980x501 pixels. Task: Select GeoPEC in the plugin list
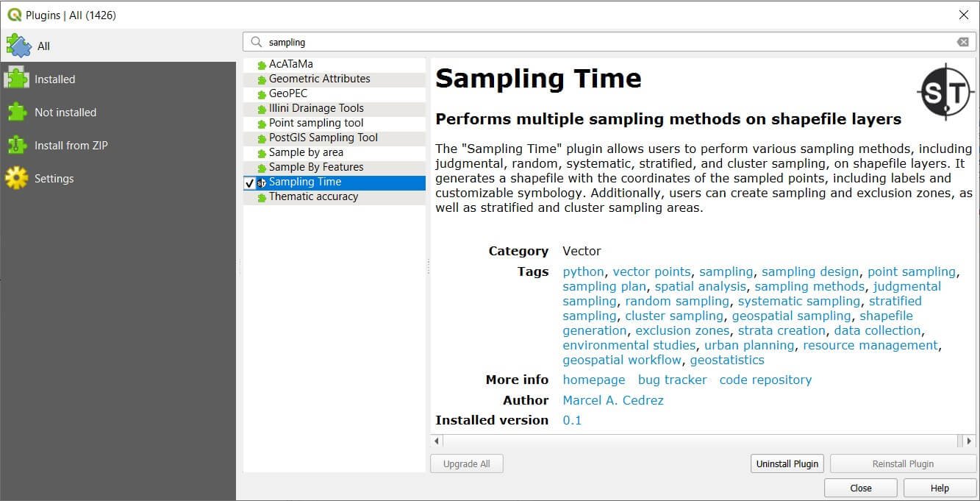(x=335, y=94)
